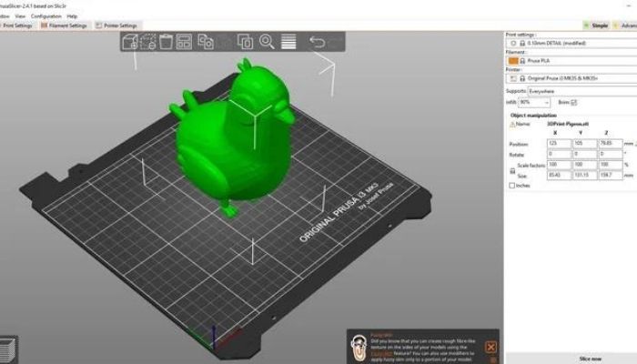Close the Fuzzy skin hint notification
This screenshot has width=637, height=364.
pyautogui.click(x=490, y=347)
